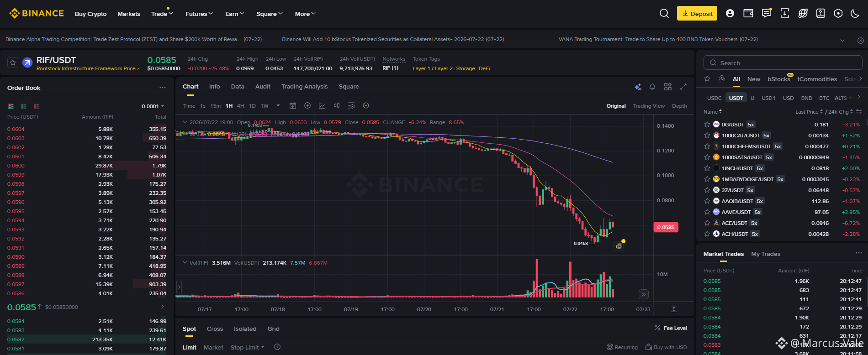Screen dimensions: 868x355
Task: Open the ALTS quote currency dropdown
Action: 843,98
